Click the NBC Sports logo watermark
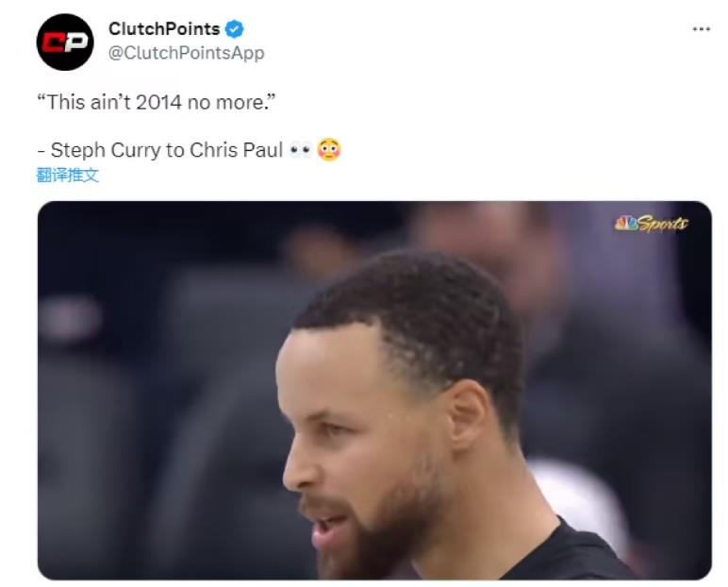This screenshot has width=728, height=587. click(x=651, y=224)
